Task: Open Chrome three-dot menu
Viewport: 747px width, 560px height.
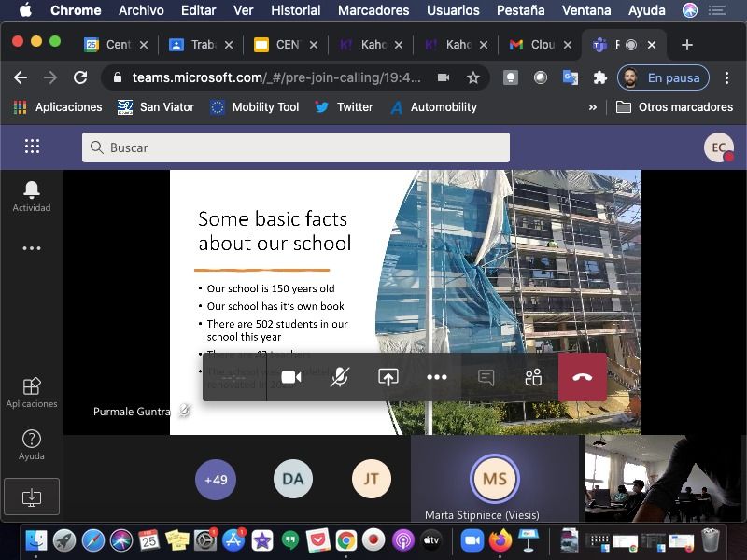Action: click(726, 77)
